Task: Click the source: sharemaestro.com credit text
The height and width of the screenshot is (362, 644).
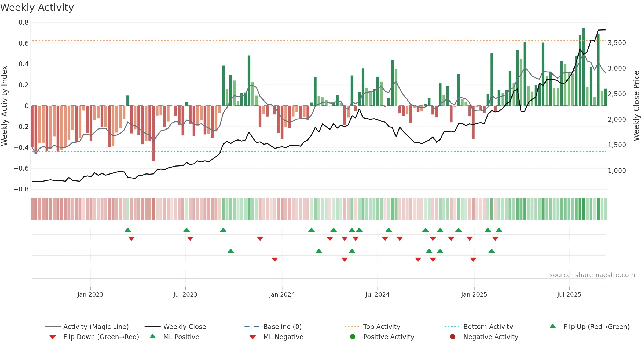Action: point(592,275)
